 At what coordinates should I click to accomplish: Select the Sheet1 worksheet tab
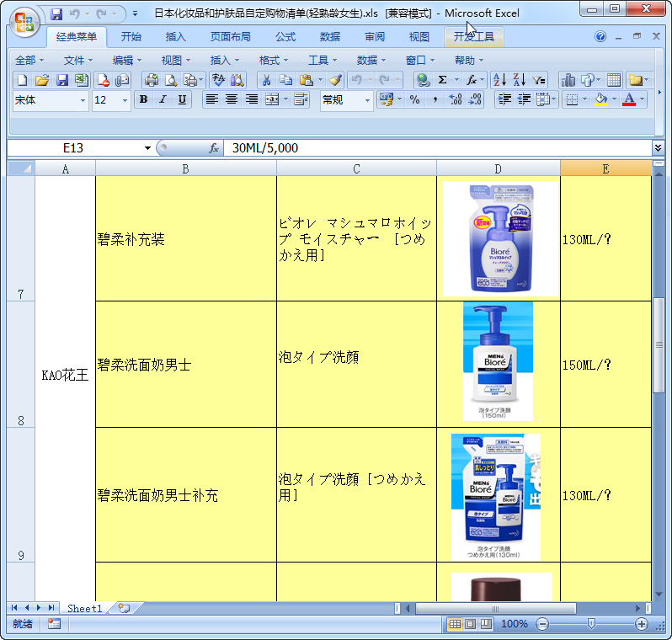click(x=84, y=608)
